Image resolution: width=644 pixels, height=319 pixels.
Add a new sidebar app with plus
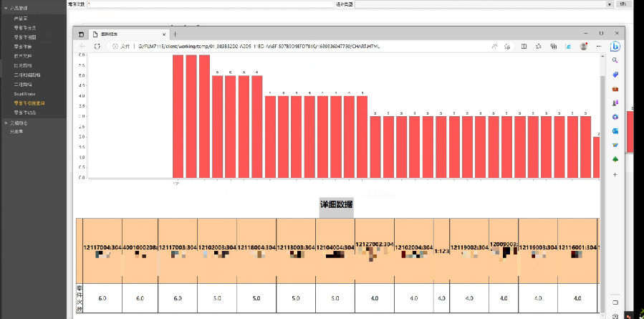(x=615, y=174)
